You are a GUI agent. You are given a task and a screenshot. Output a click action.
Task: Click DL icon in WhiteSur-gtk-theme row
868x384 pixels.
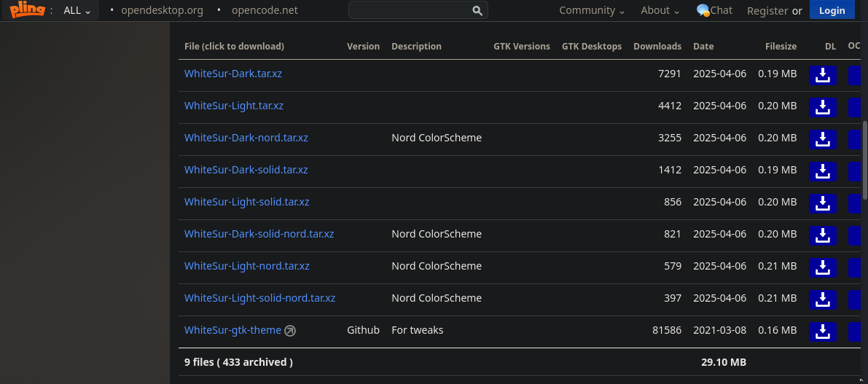(823, 332)
